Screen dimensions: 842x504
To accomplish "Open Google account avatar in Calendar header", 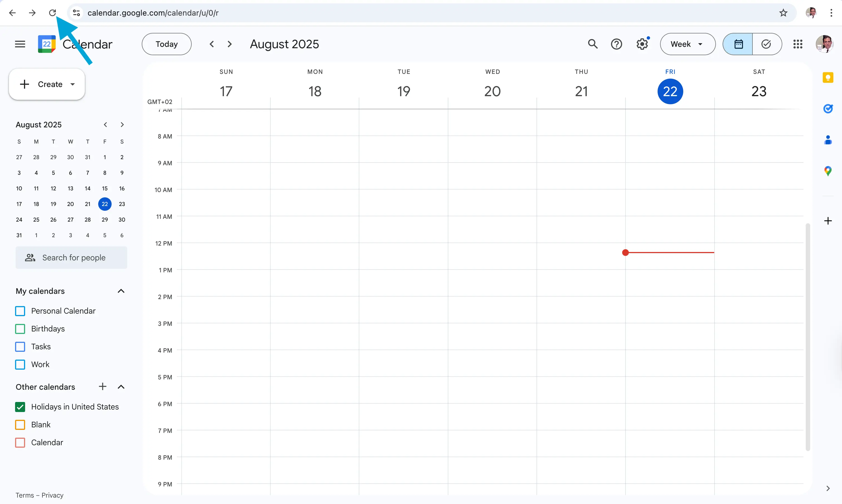I will [824, 44].
